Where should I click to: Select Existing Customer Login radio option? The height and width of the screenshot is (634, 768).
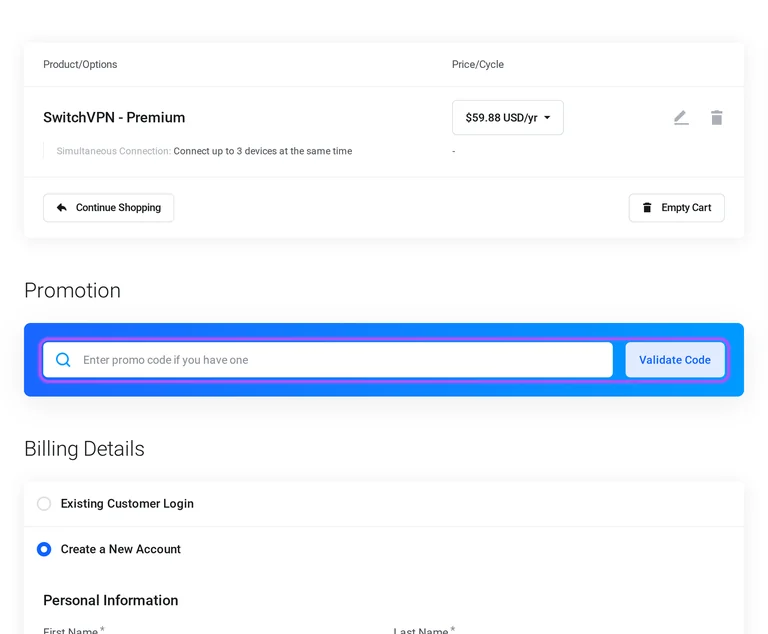pos(44,504)
